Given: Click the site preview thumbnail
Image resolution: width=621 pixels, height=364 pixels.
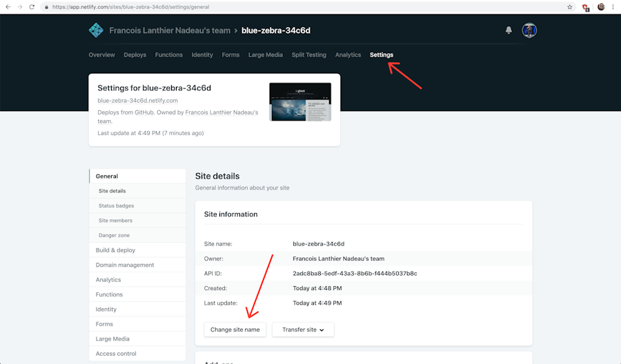Looking at the screenshot, I should 300,101.
